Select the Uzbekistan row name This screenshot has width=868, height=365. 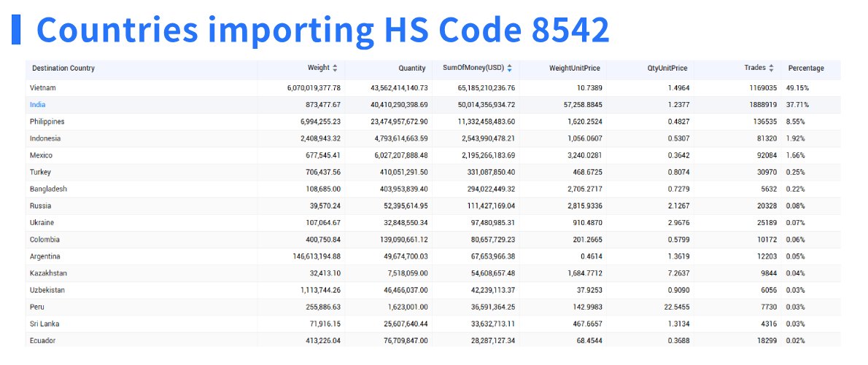pyautogui.click(x=47, y=291)
